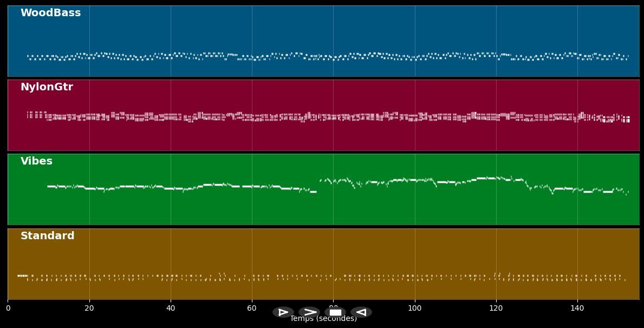Click the 40 second tick label
Viewport: 644px width, 328px height.
click(171, 309)
